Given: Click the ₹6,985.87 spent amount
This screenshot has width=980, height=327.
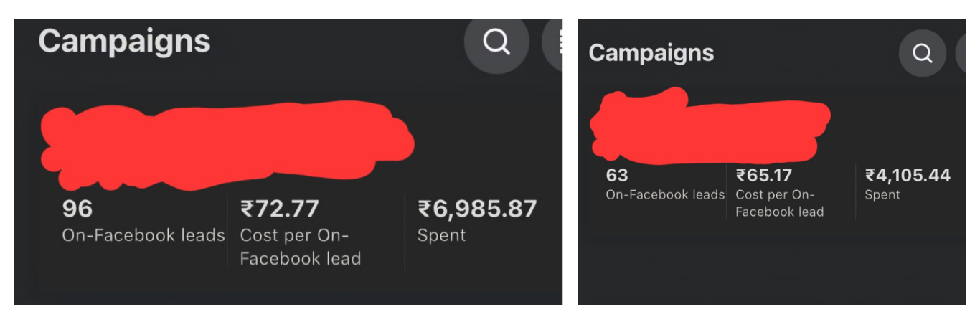Looking at the screenshot, I should click(x=477, y=209).
